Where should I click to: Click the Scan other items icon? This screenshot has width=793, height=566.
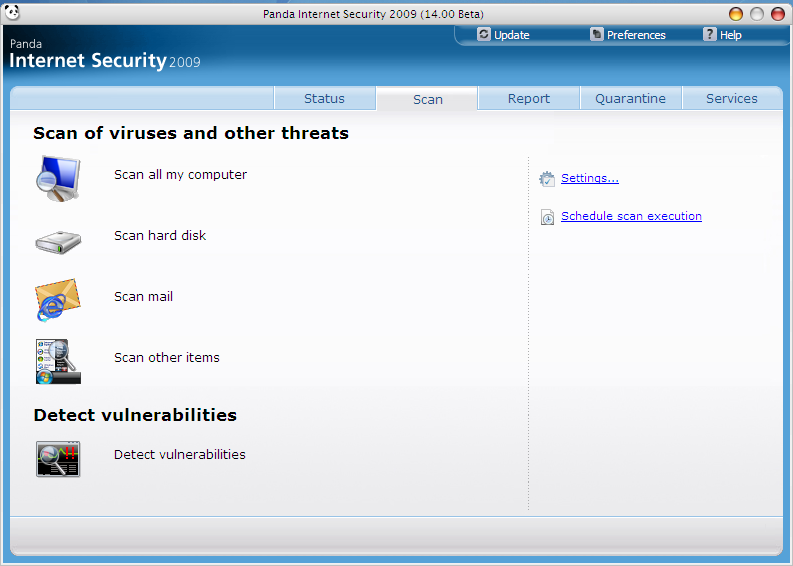pyautogui.click(x=58, y=362)
